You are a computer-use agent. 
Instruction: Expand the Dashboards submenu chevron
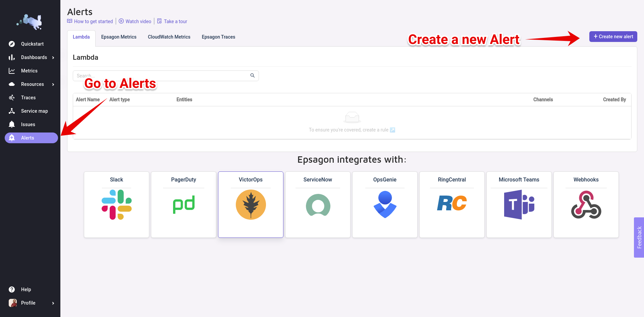[53, 57]
